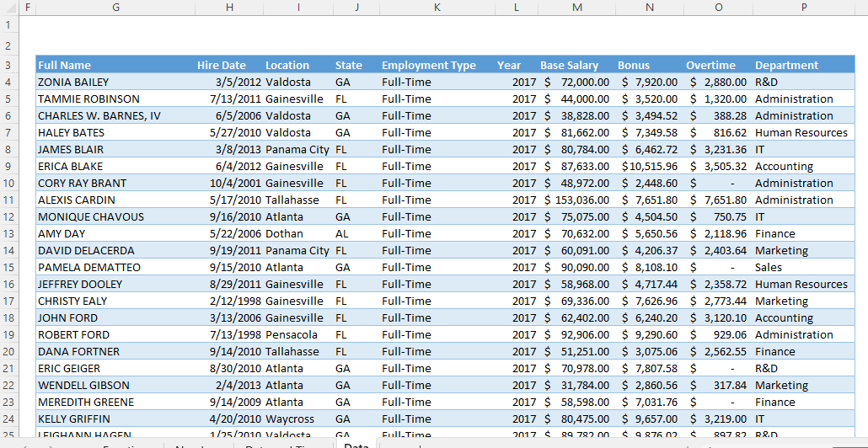Select column J header
Image resolution: width=868 pixels, height=448 pixels.
point(356,8)
